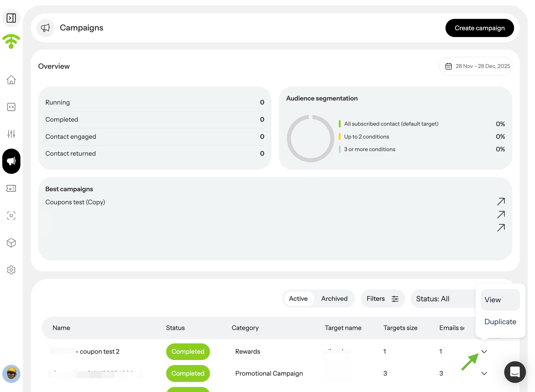This screenshot has width=535, height=392.
Task: Click the Contact engaged stat row
Action: [x=155, y=137]
